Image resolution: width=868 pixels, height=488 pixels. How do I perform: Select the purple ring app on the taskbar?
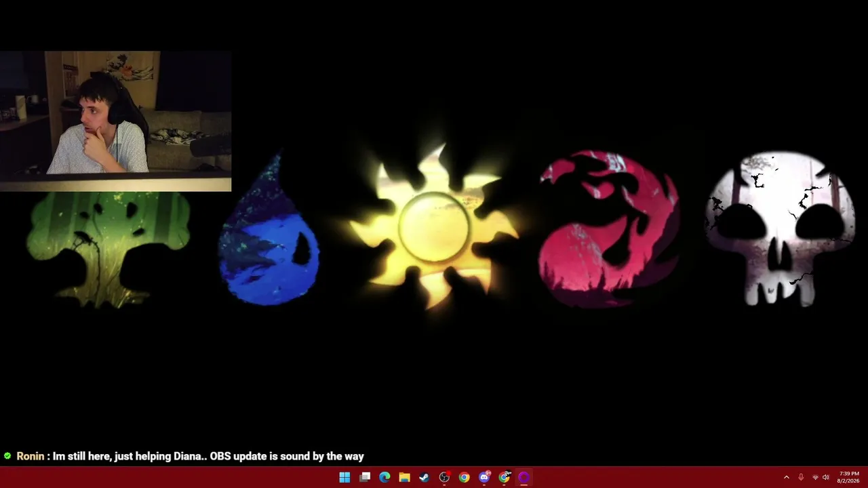tap(524, 477)
